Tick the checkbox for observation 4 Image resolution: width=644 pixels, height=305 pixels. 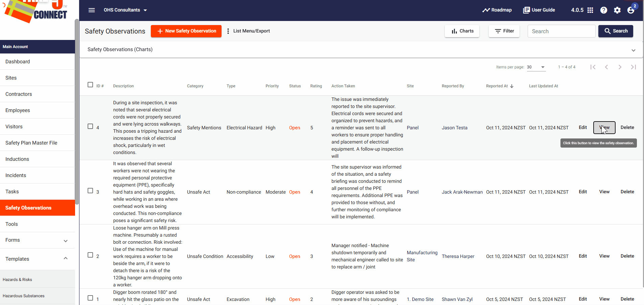pos(90,126)
